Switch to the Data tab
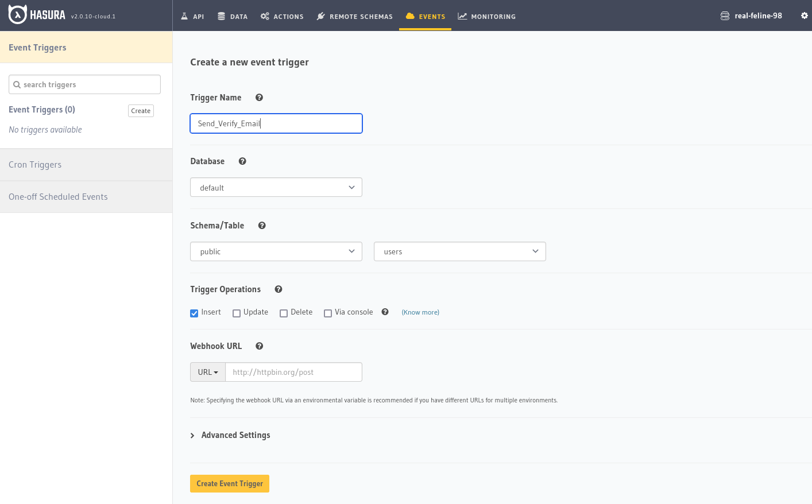This screenshot has width=812, height=504. [233, 16]
